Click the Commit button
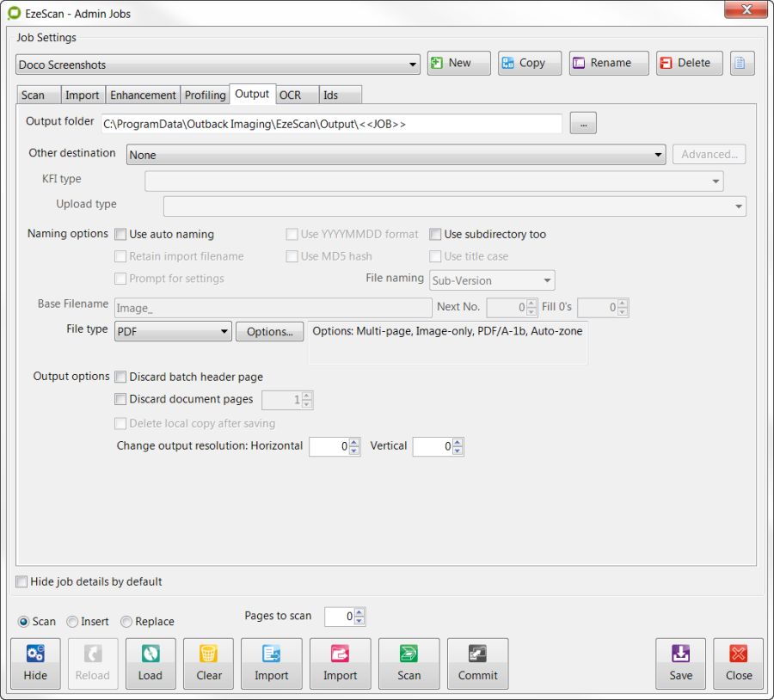Image resolution: width=774 pixels, height=700 pixels. point(477,663)
